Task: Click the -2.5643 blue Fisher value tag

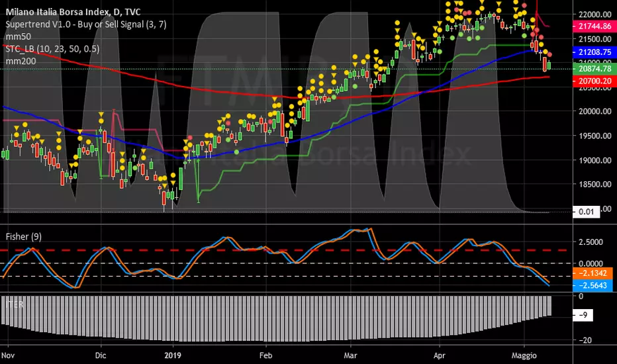Action: [593, 285]
